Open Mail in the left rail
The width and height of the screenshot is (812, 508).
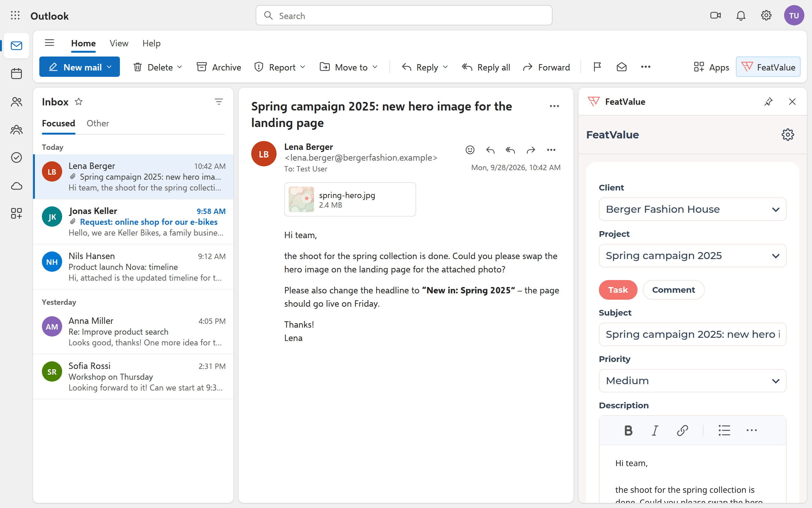pyautogui.click(x=16, y=46)
